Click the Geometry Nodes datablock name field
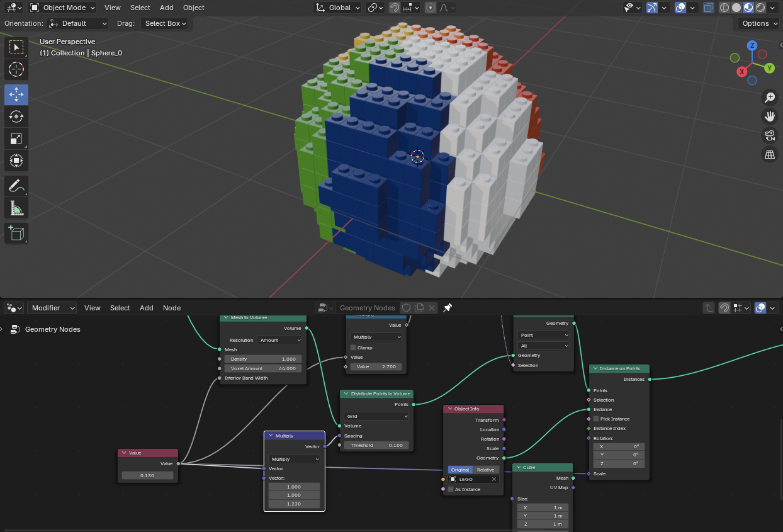The height and width of the screenshot is (532, 783). (x=368, y=308)
